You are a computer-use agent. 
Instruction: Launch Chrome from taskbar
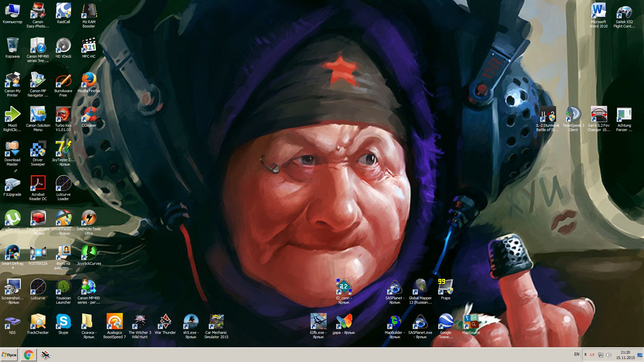29,355
